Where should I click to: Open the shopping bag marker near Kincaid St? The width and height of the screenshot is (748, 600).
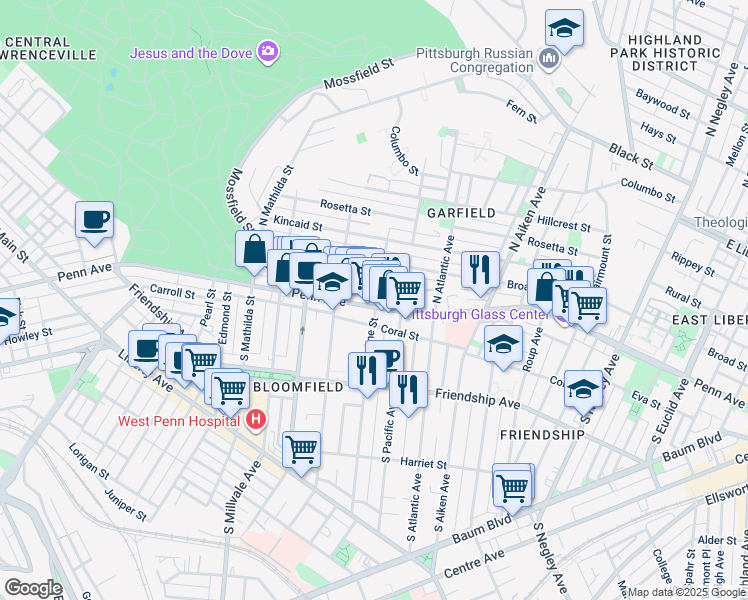coord(254,249)
